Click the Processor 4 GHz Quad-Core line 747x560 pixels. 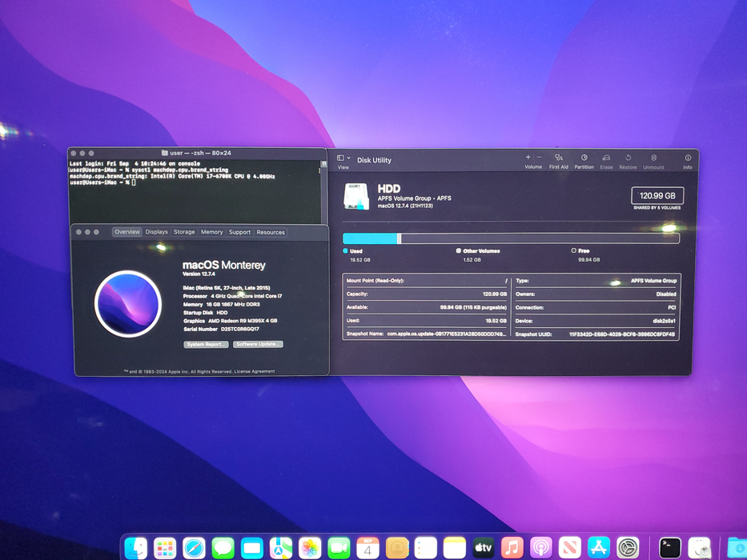232,296
